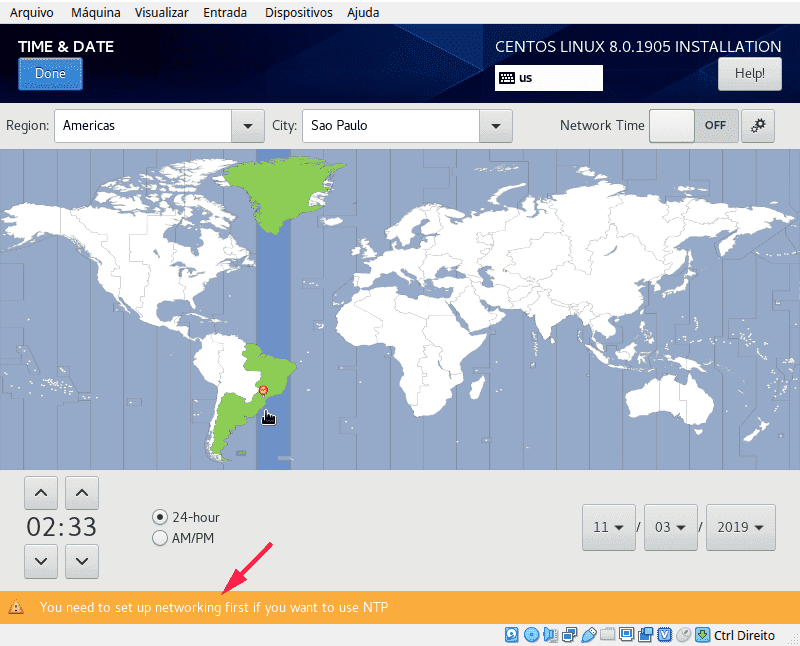
Task: Click the minutes value 33
Action: (83, 527)
